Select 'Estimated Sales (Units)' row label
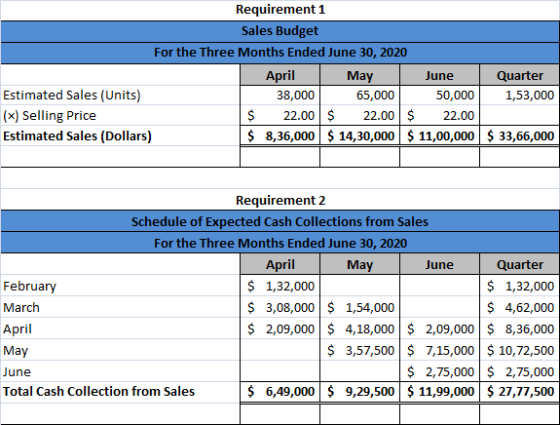This screenshot has width=560, height=425. pyautogui.click(x=72, y=95)
